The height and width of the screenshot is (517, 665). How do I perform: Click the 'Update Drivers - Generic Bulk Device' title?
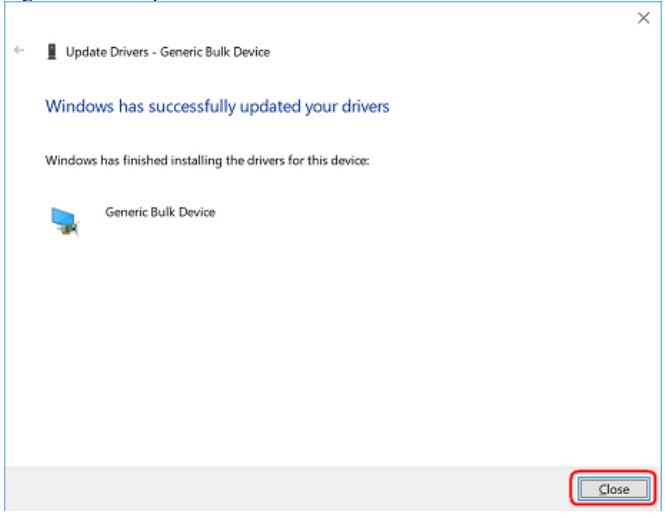coord(168,52)
